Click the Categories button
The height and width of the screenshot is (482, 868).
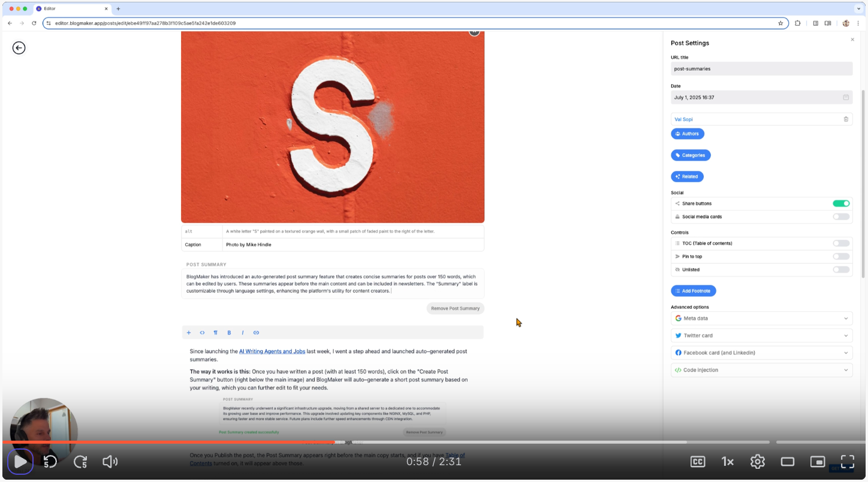(691, 155)
